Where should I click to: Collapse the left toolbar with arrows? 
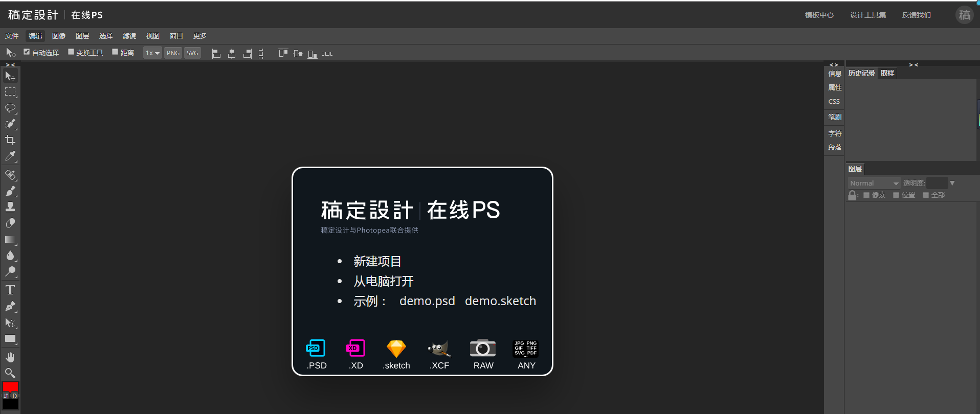[10, 65]
